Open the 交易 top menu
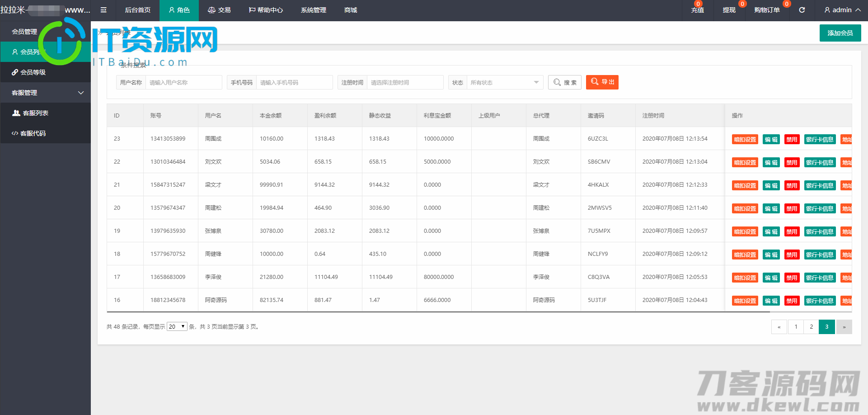This screenshot has height=415, width=868. click(219, 10)
